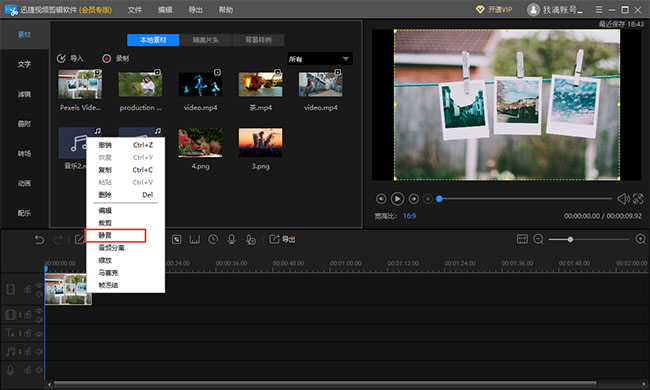Open the 滤镜 filter sidebar panel
This screenshot has height=390, width=650.
pos(24,94)
